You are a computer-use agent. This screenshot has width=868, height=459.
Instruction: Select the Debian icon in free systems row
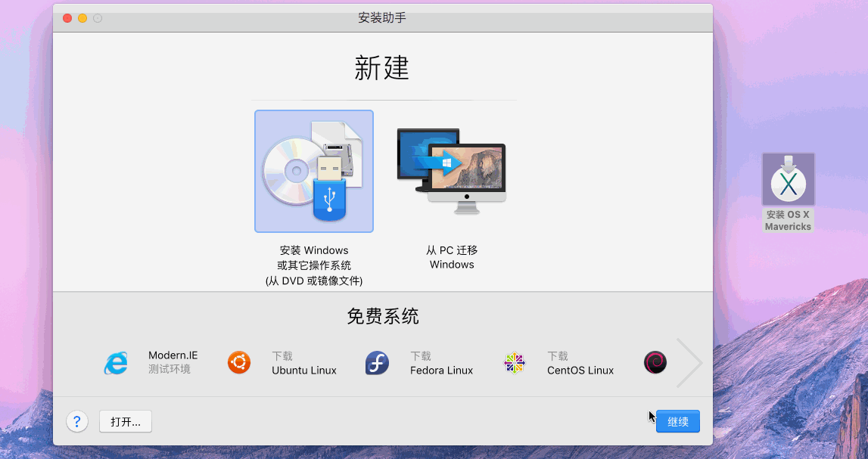(655, 362)
